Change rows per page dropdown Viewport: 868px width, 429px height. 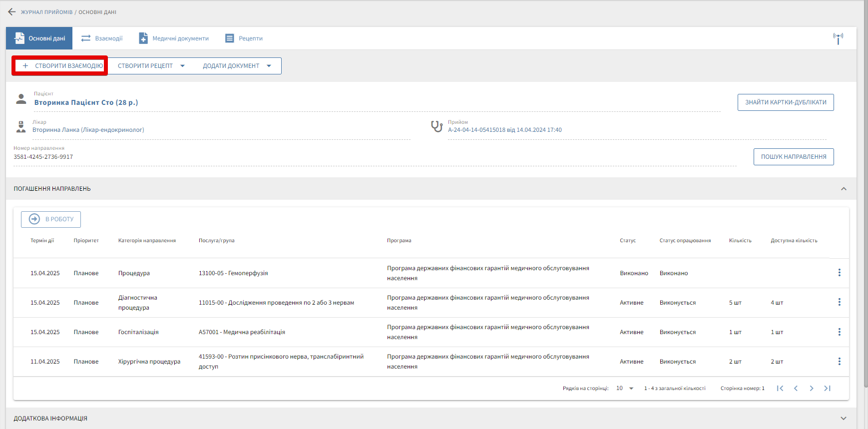coord(625,389)
